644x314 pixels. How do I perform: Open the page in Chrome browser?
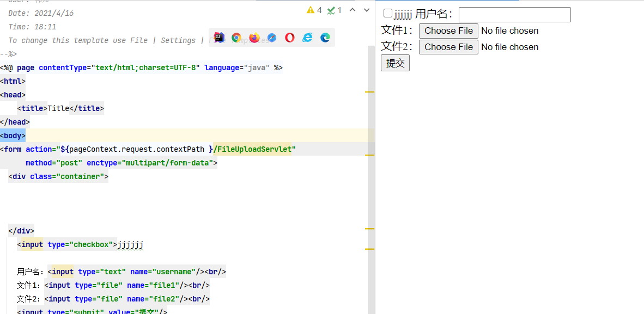coord(236,38)
